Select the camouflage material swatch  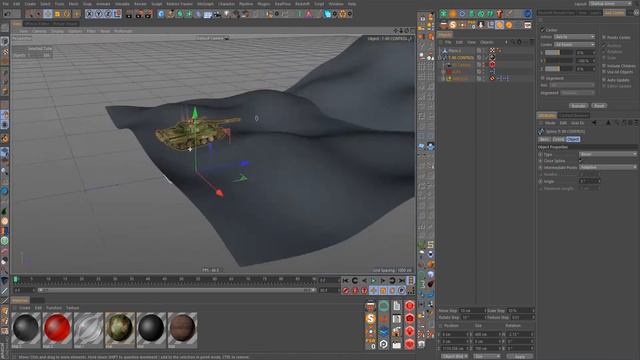[120, 328]
